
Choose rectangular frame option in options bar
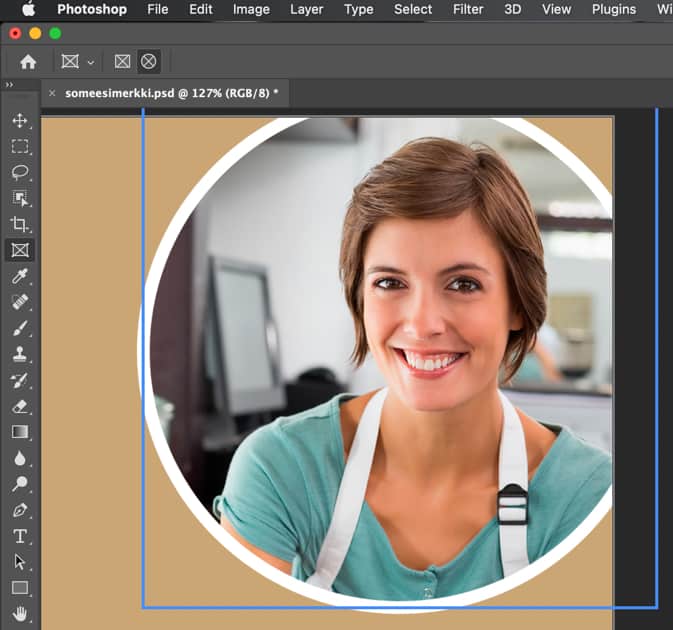(x=122, y=62)
